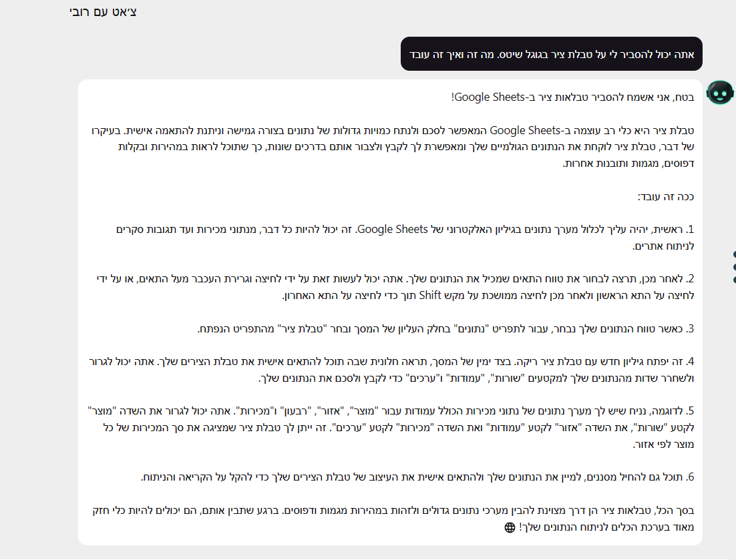Click the "צ'אט עם רובי" chat title

pos(104,12)
